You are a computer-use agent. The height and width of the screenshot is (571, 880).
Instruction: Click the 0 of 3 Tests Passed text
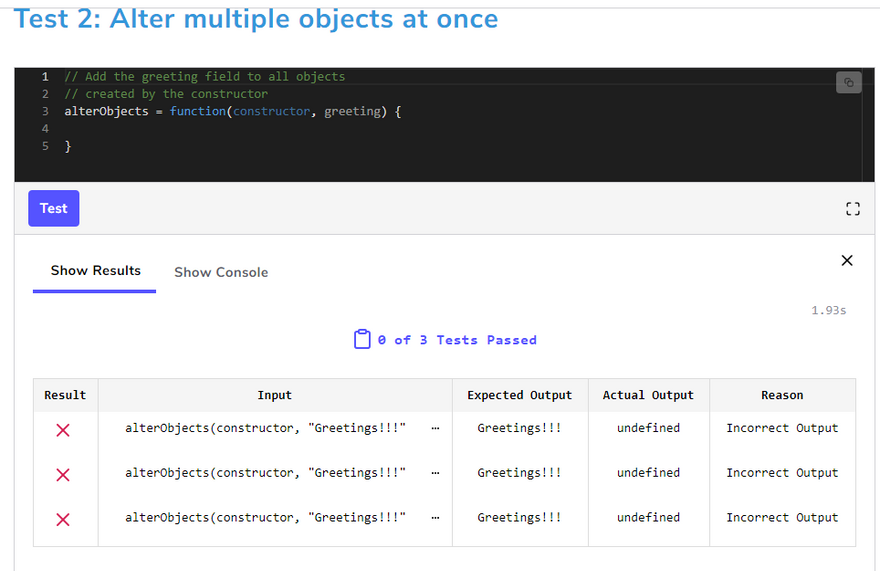pos(457,340)
